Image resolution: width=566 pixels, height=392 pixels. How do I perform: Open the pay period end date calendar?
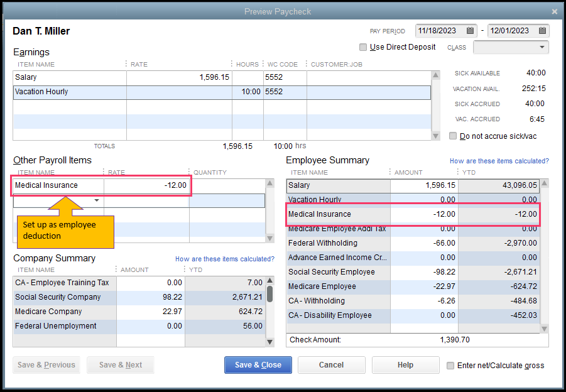point(542,31)
